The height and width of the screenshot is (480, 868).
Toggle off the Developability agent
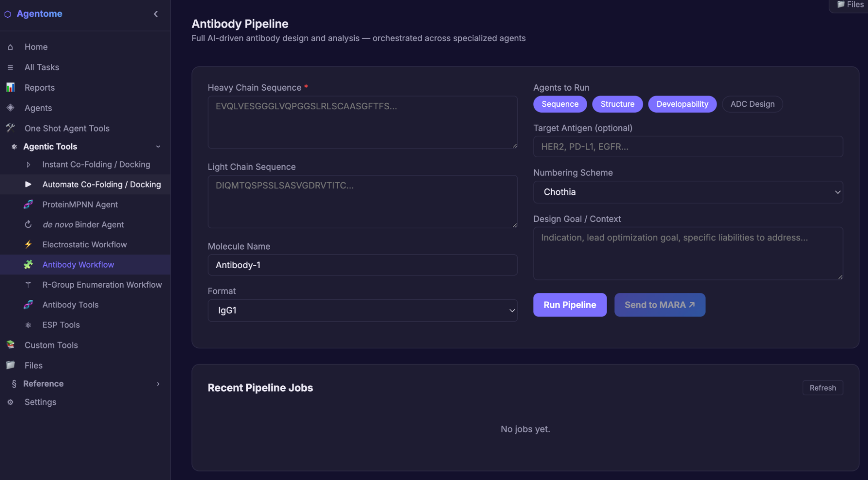(x=682, y=104)
